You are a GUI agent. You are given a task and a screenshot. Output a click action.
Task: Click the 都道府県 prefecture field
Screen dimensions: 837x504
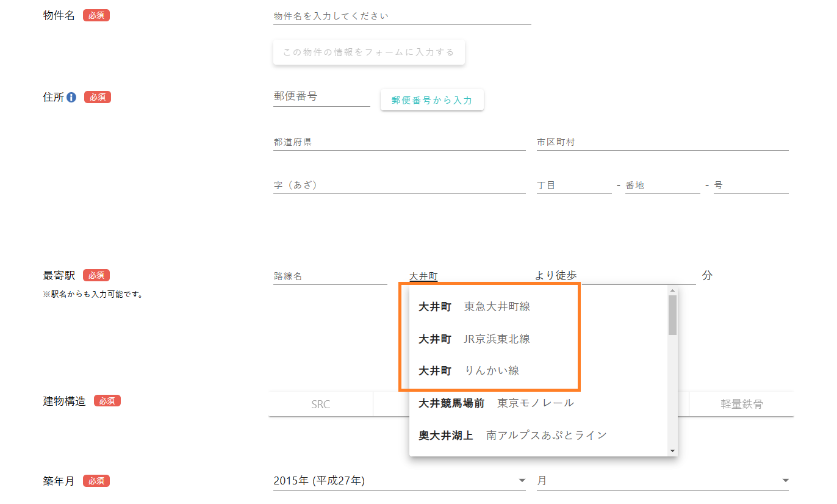(399, 142)
